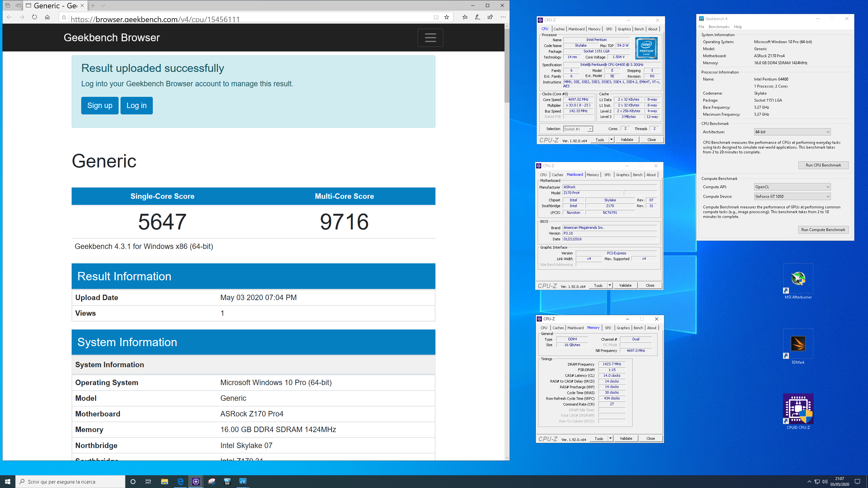This screenshot has width=868, height=488.
Task: Switch to Bench tab in top CPU-Z
Action: (639, 29)
